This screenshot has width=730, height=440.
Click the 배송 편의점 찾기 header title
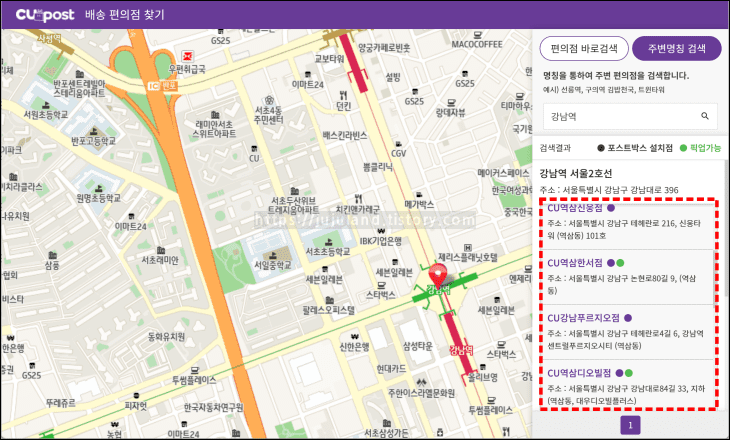coord(125,15)
